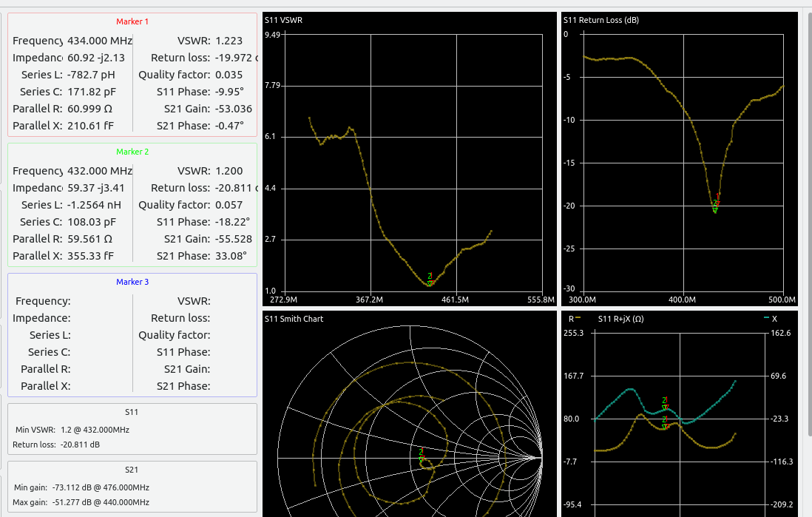Click the S11 Smith Chart title
Screen dimensions: 812x517
coord(294,319)
